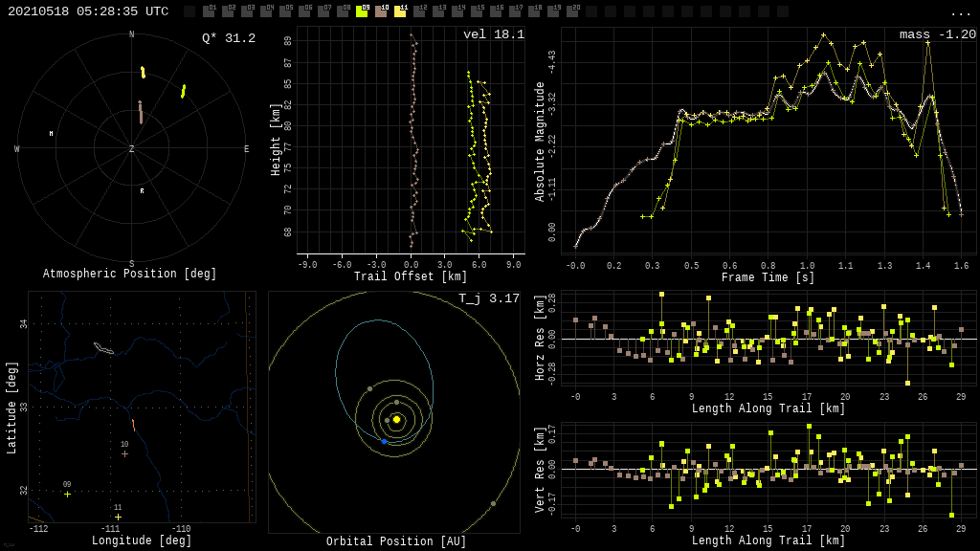Click the yellow Sun in orbital plot
The width and height of the screenshot is (980, 551).
[x=396, y=419]
